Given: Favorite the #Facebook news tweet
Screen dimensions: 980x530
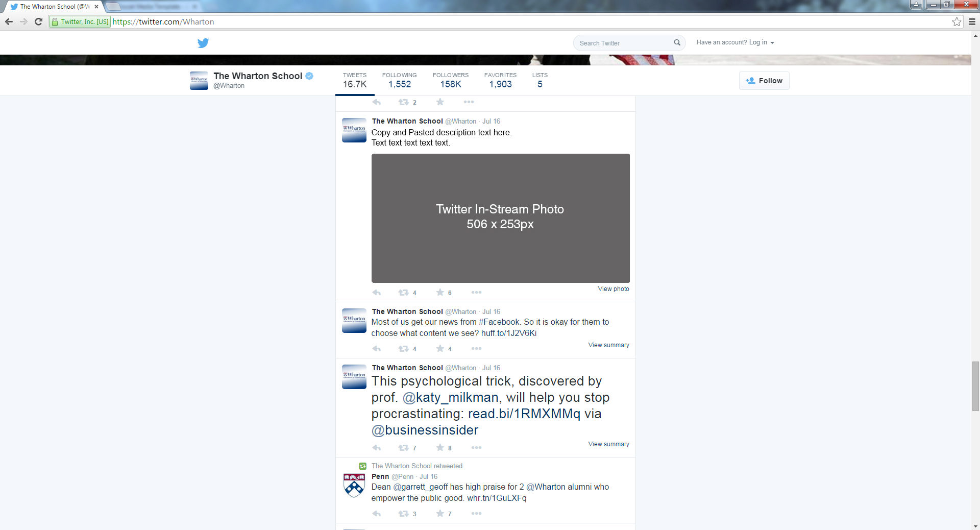Looking at the screenshot, I should point(440,349).
